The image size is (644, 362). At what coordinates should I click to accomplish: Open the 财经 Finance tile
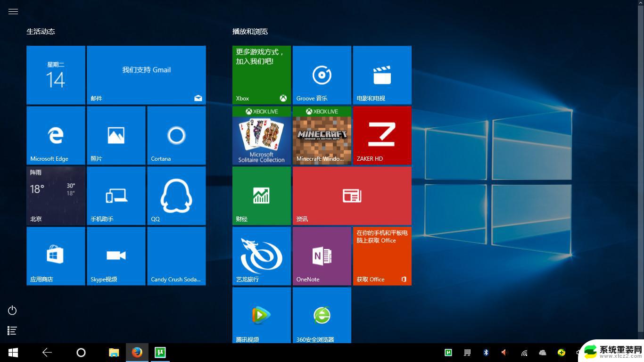click(262, 196)
